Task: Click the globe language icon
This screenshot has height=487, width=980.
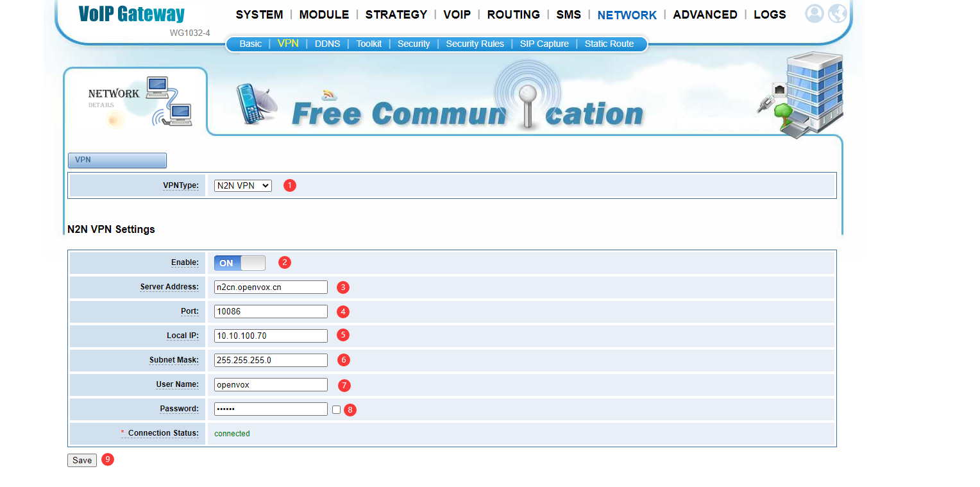Action: pyautogui.click(x=838, y=13)
